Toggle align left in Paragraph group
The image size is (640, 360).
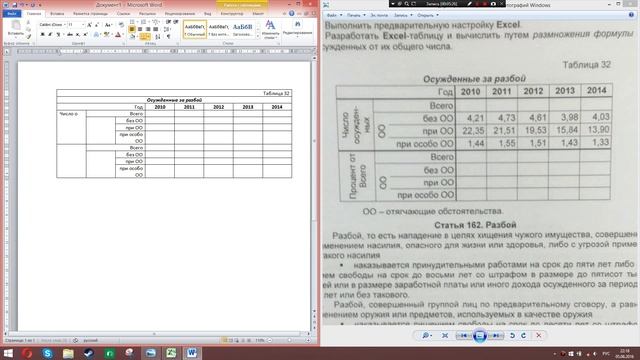(x=132, y=29)
